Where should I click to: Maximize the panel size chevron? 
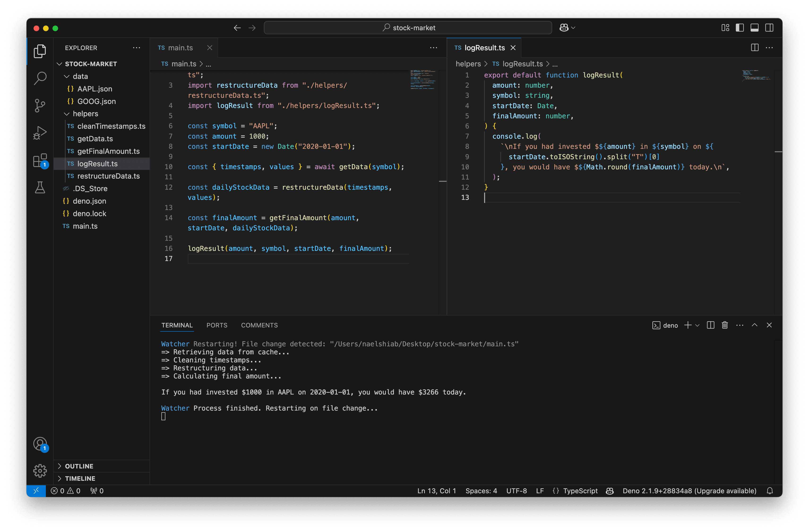click(x=754, y=325)
